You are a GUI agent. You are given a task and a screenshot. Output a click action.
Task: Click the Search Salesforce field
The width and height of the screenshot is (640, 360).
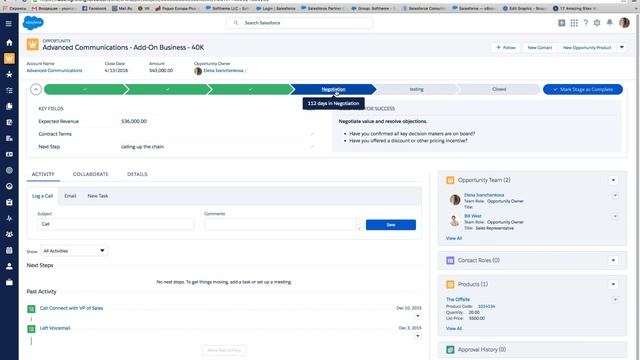pos(300,23)
